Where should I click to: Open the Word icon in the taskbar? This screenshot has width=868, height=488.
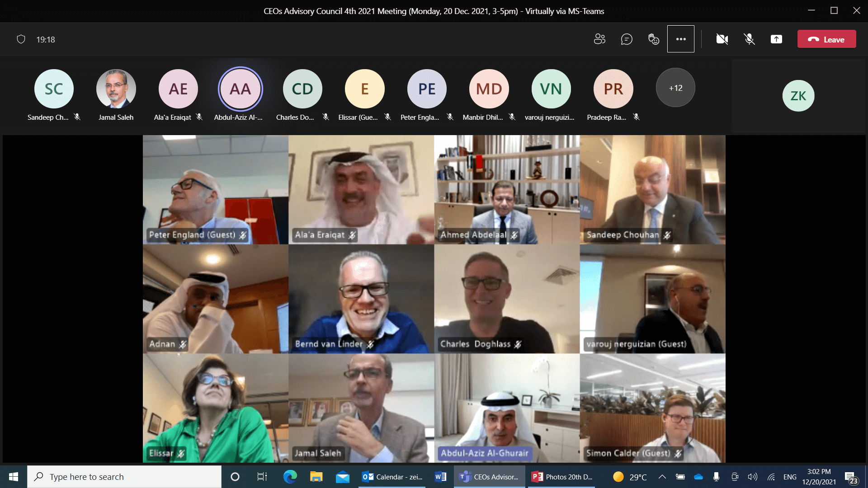click(440, 477)
